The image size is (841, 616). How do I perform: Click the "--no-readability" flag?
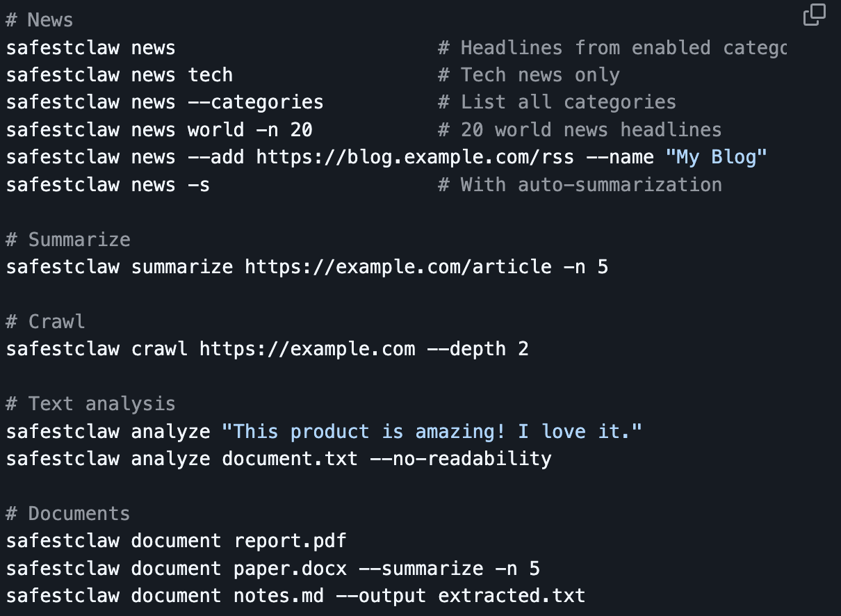point(460,459)
